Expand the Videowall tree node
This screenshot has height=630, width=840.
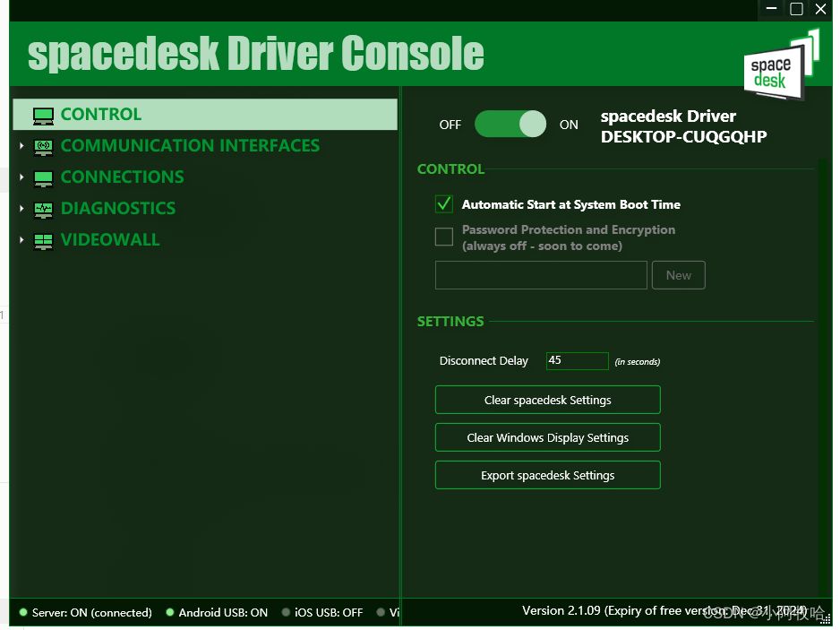point(21,239)
